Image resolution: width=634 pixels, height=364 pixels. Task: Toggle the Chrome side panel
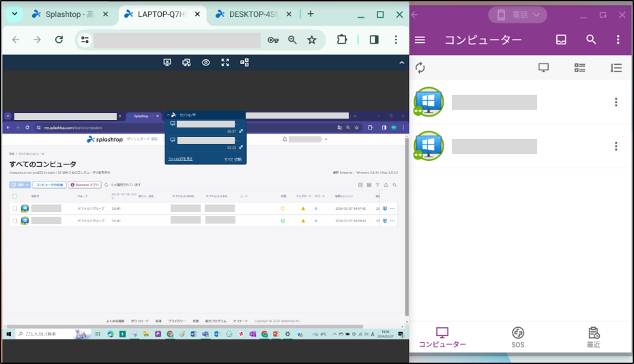click(x=374, y=40)
